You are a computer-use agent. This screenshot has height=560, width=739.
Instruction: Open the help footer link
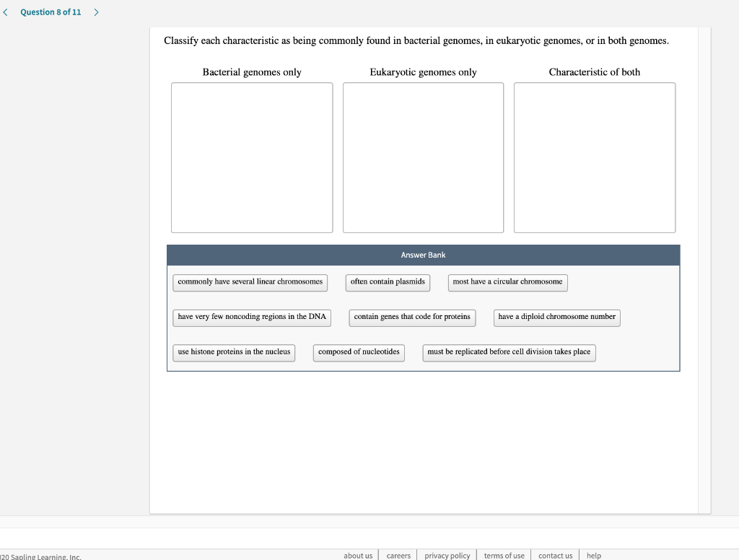click(x=594, y=556)
